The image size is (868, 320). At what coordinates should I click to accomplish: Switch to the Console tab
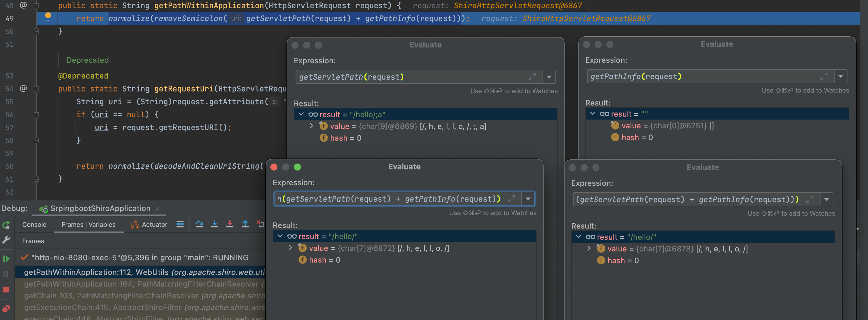pyautogui.click(x=34, y=225)
